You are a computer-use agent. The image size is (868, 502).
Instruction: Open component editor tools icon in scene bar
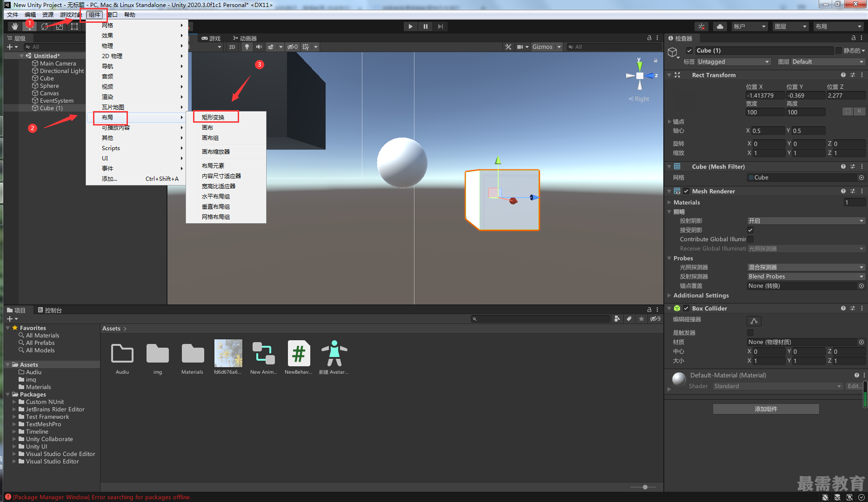[508, 47]
